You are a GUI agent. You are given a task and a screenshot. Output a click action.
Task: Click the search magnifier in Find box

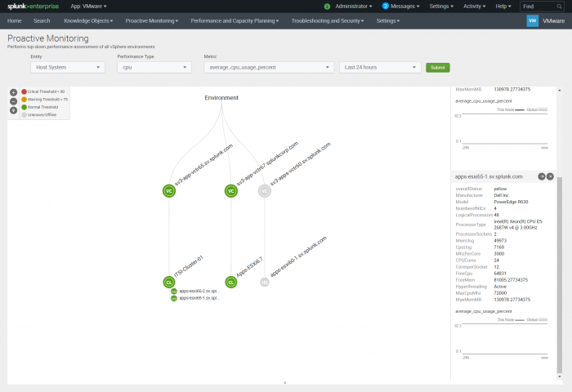tap(559, 7)
